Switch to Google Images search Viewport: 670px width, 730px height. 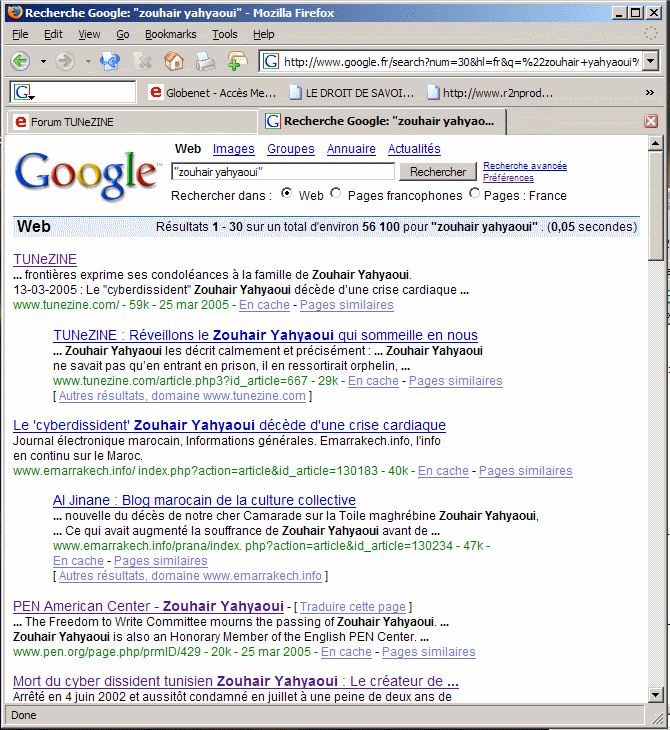point(234,149)
